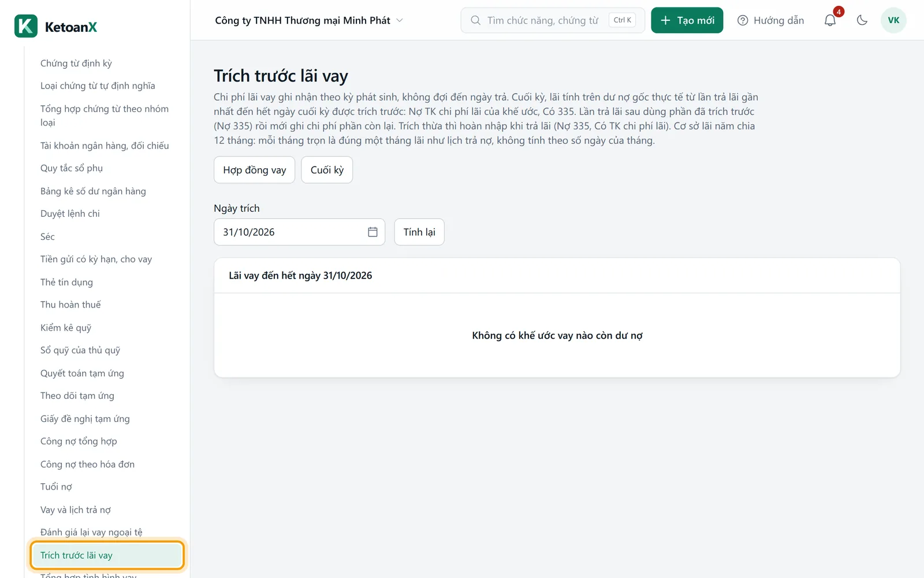
Task: Select Trích trước lãi vay menu item
Action: (x=107, y=555)
